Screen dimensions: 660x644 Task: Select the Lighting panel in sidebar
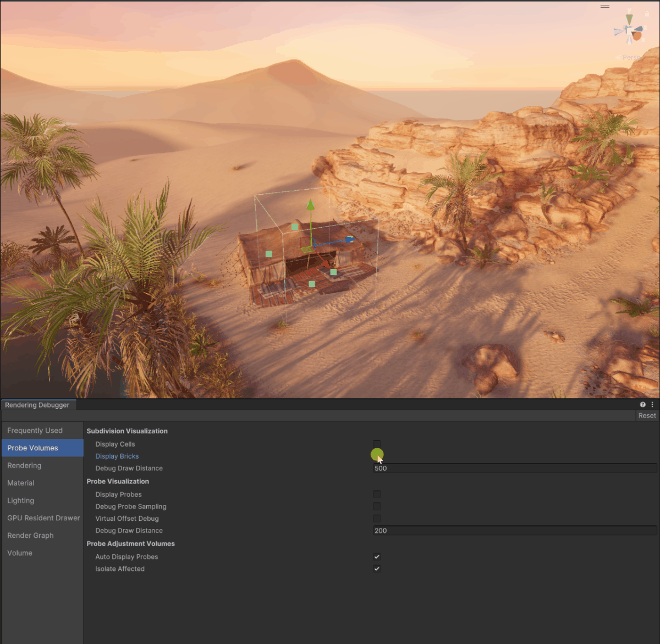(21, 500)
